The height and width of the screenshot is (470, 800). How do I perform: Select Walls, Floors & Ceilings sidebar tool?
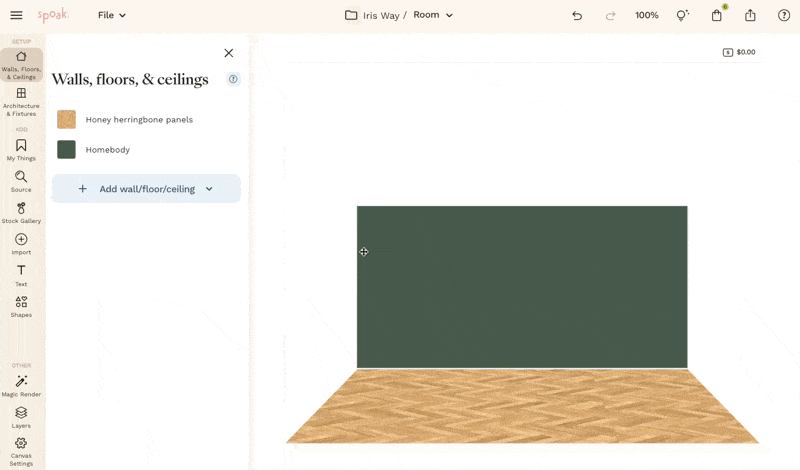coord(21,65)
